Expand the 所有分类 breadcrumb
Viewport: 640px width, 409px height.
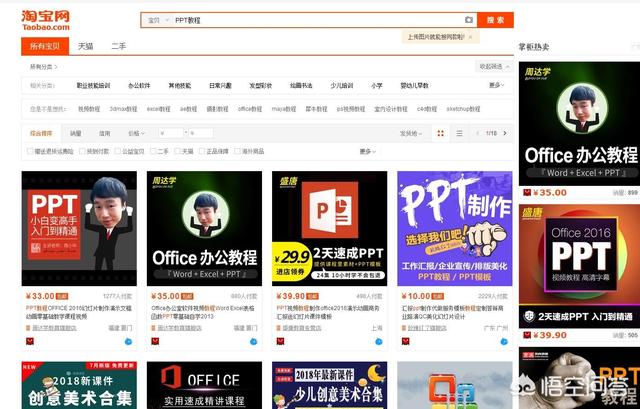(44, 67)
